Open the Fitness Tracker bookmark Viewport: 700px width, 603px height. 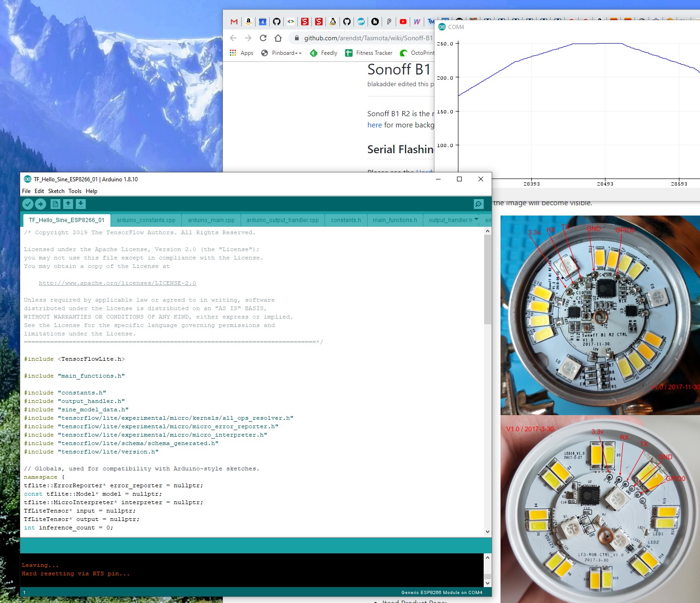tap(369, 53)
